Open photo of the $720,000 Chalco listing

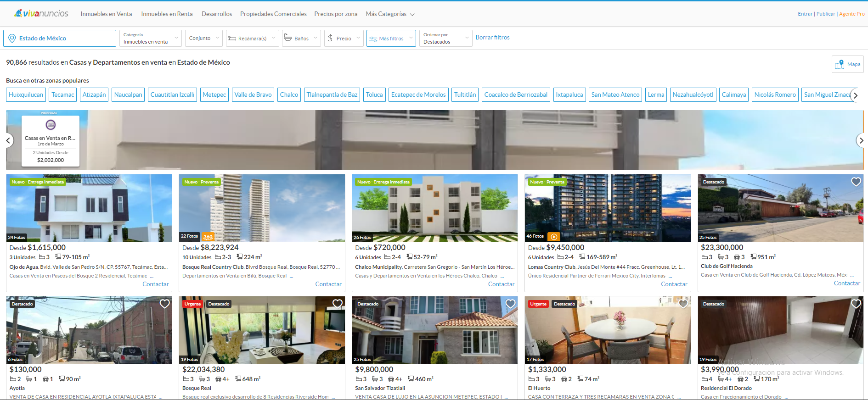point(435,208)
